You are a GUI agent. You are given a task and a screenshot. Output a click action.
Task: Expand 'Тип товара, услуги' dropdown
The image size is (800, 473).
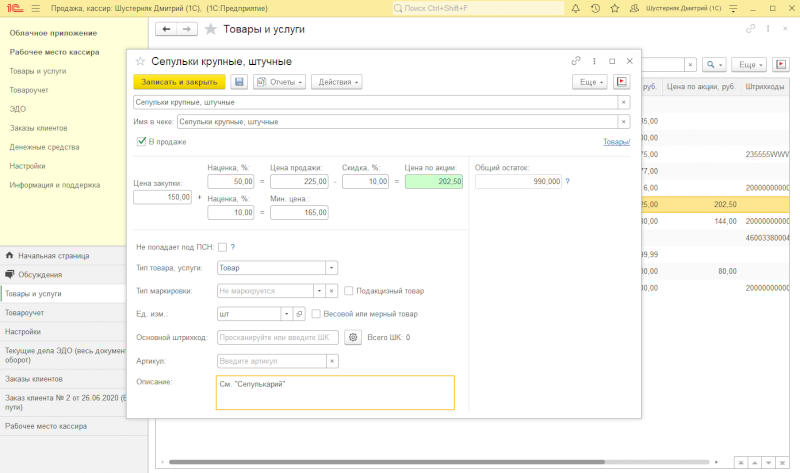tap(332, 268)
